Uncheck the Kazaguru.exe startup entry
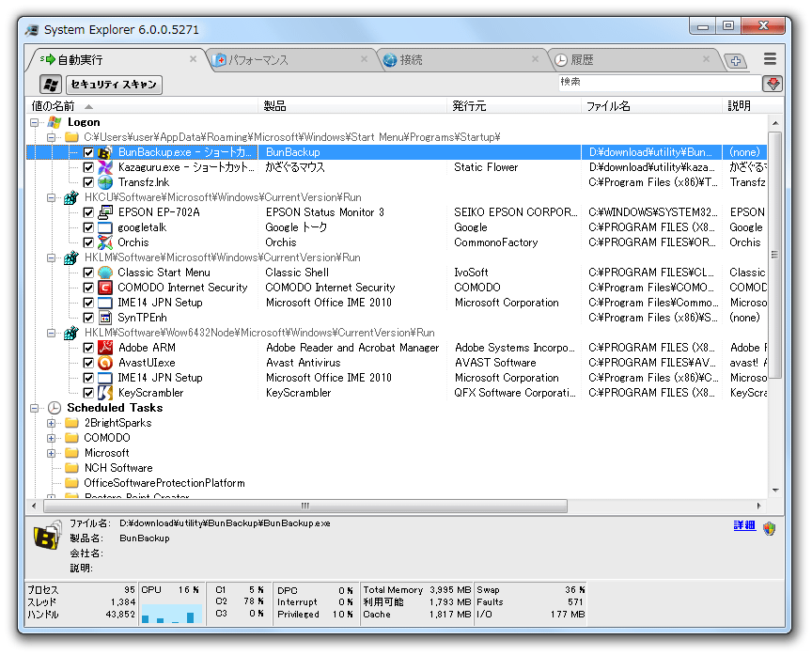 pyautogui.click(x=88, y=168)
